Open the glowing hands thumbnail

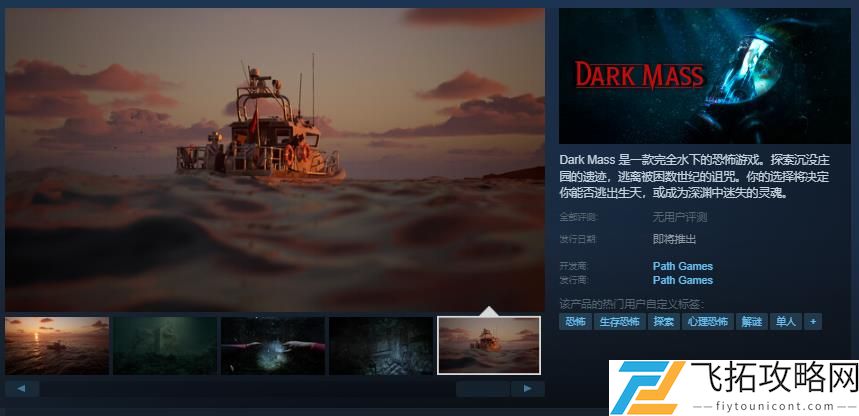[x=273, y=346]
